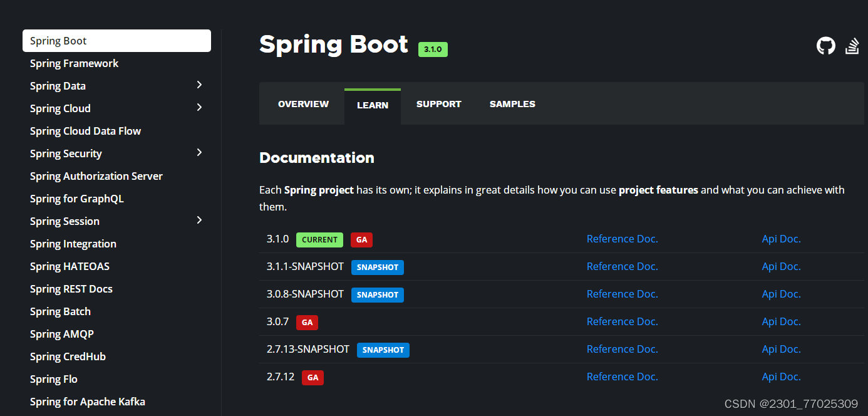Click the 2.7.13-SNAPSHOT version text
The image size is (868, 416).
(x=308, y=349)
